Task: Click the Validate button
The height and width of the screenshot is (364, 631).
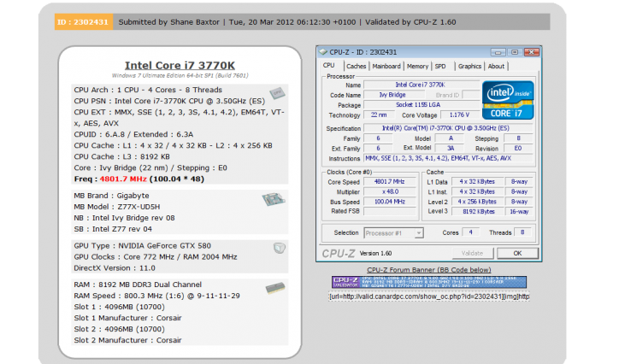Action: pyautogui.click(x=473, y=253)
